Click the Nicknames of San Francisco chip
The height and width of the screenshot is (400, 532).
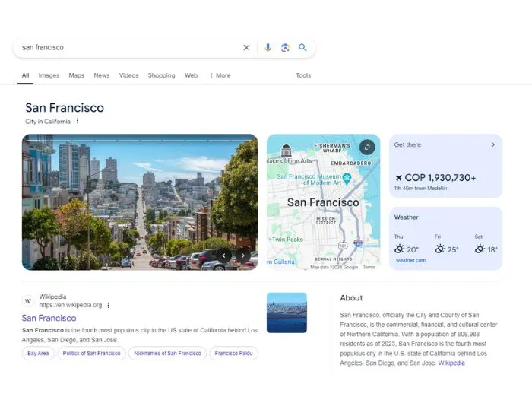pos(168,353)
